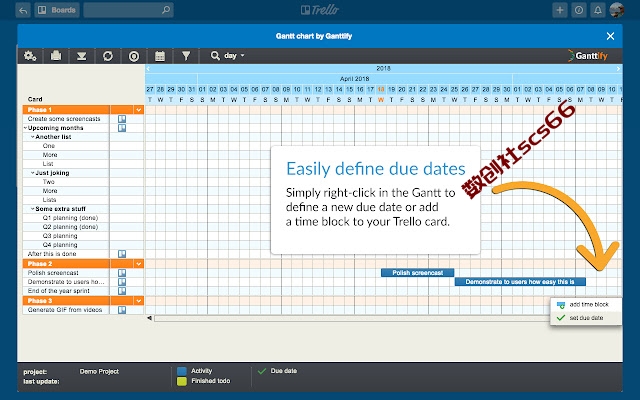Viewport: 640px width, 400px height.
Task: Collapse the Upcoming months tree item
Action: pos(25,128)
